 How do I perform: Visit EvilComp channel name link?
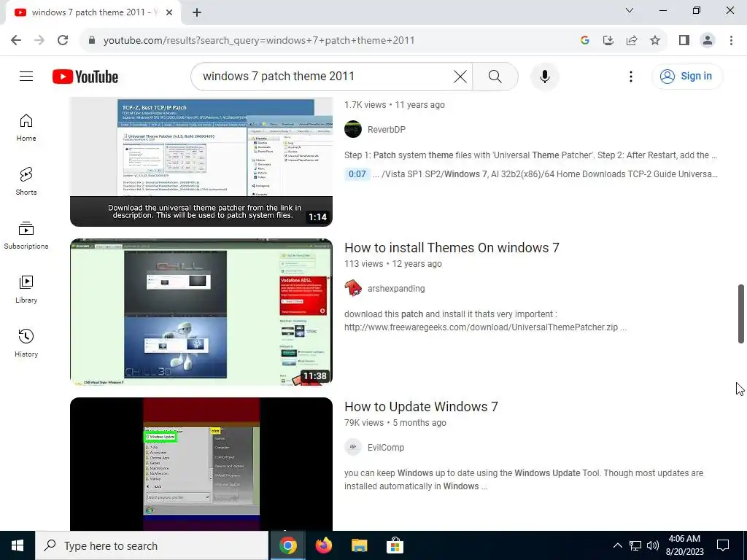tap(385, 448)
